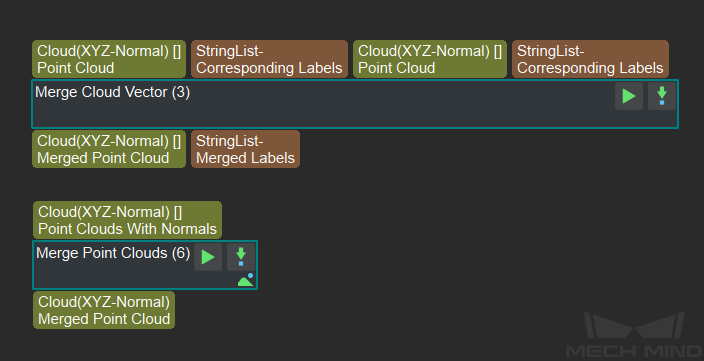Select the Merge Point Clouds (6) step title
This screenshot has width=704, height=361.
click(x=113, y=253)
